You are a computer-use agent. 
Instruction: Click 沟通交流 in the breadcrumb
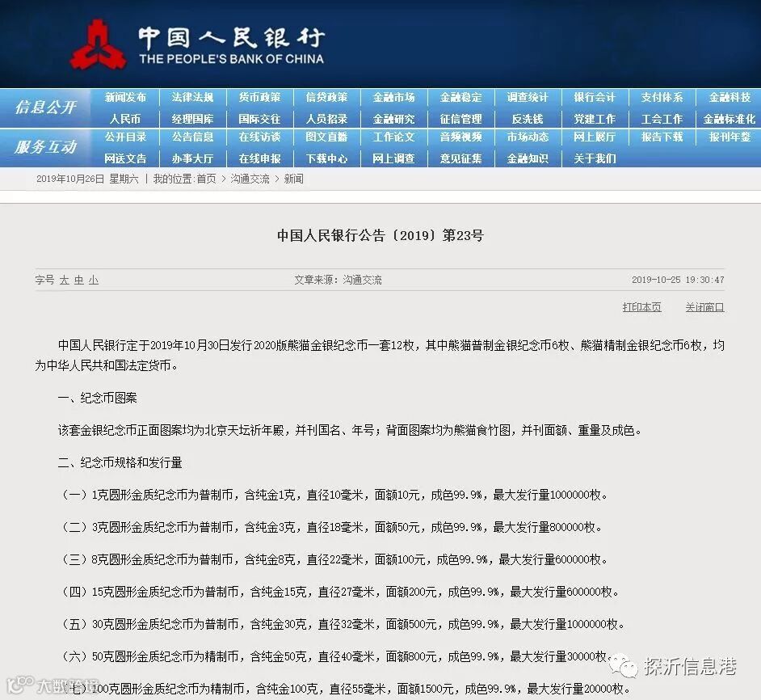point(250,179)
